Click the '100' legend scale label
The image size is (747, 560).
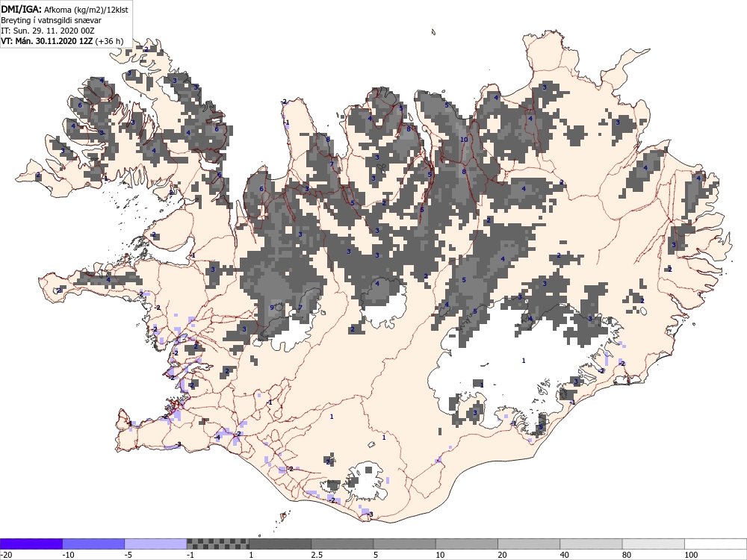point(691,555)
